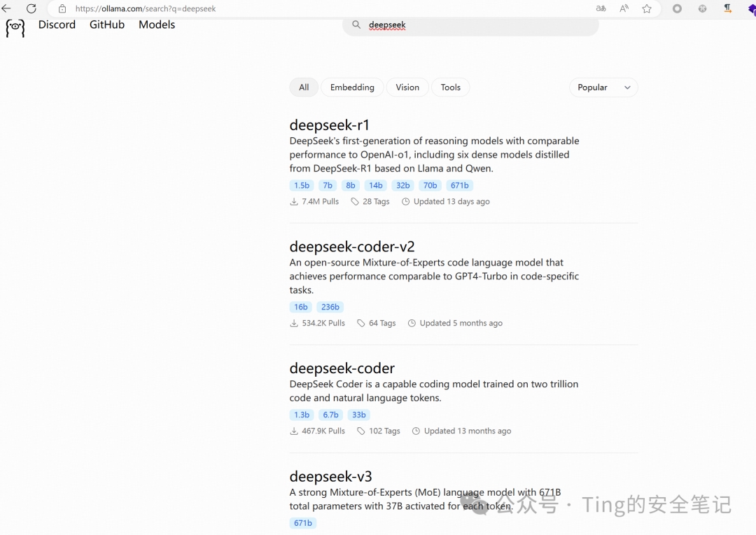This screenshot has width=756, height=535.
Task: Open the GitHub link
Action: coord(107,25)
